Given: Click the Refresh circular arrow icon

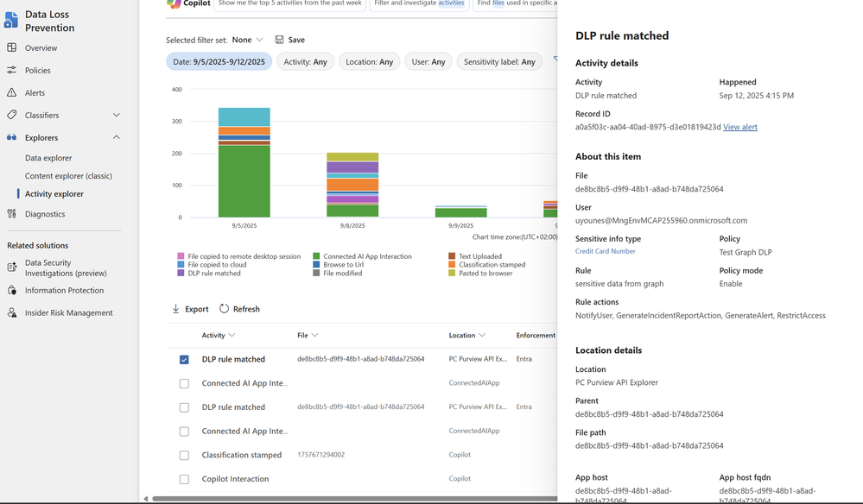Looking at the screenshot, I should point(224,308).
